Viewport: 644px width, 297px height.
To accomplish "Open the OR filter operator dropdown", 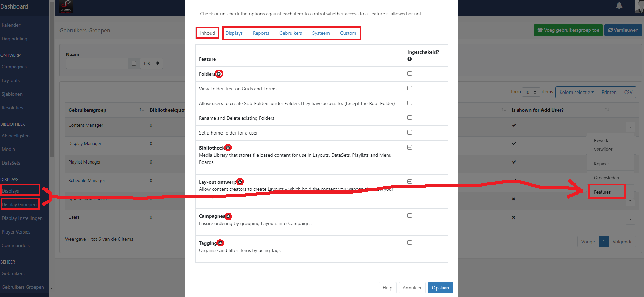I will (x=151, y=63).
